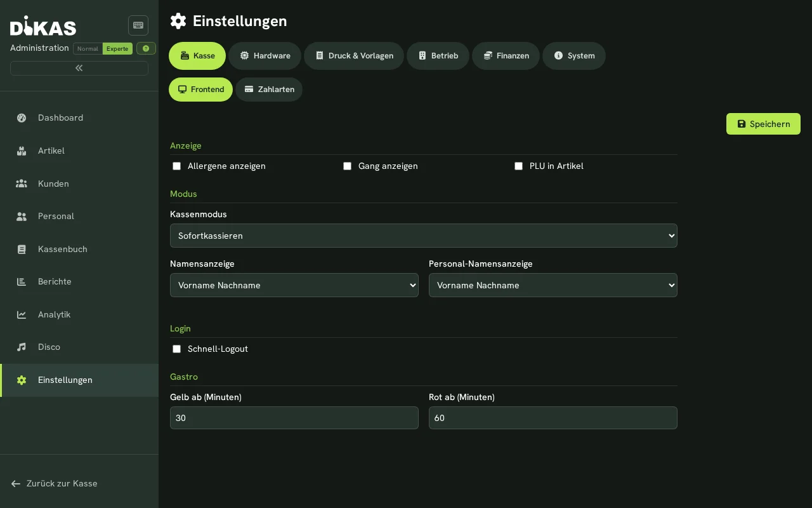The height and width of the screenshot is (508, 812).
Task: Open the Finanzen tab
Action: [506, 56]
